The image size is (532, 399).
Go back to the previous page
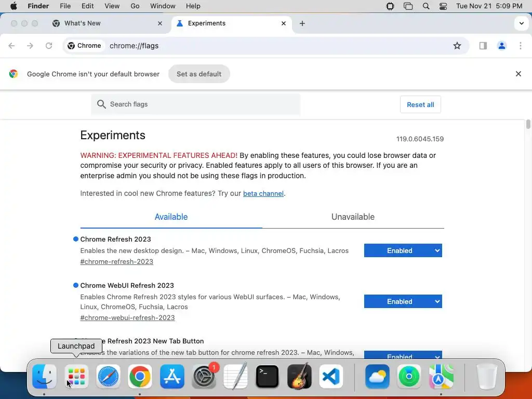pyautogui.click(x=11, y=46)
